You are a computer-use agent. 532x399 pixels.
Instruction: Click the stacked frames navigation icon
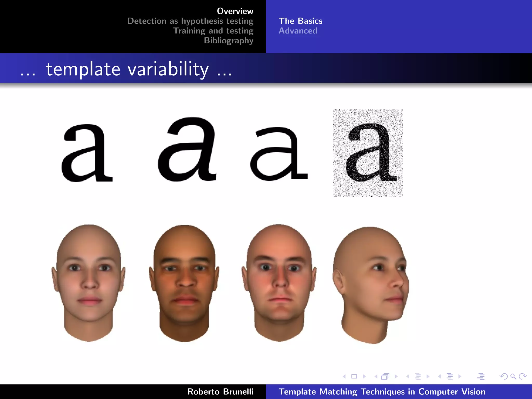[x=385, y=376]
